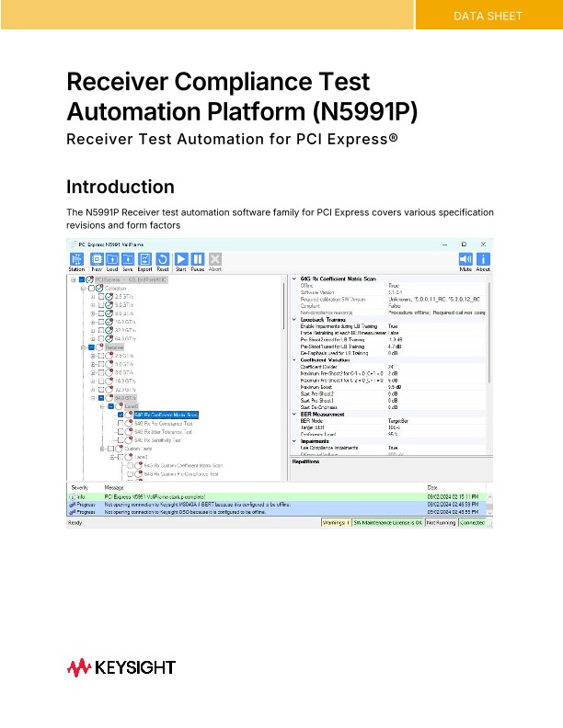Select the 64G Rx Coefficient Matrix Scan tree row

pyautogui.click(x=167, y=415)
